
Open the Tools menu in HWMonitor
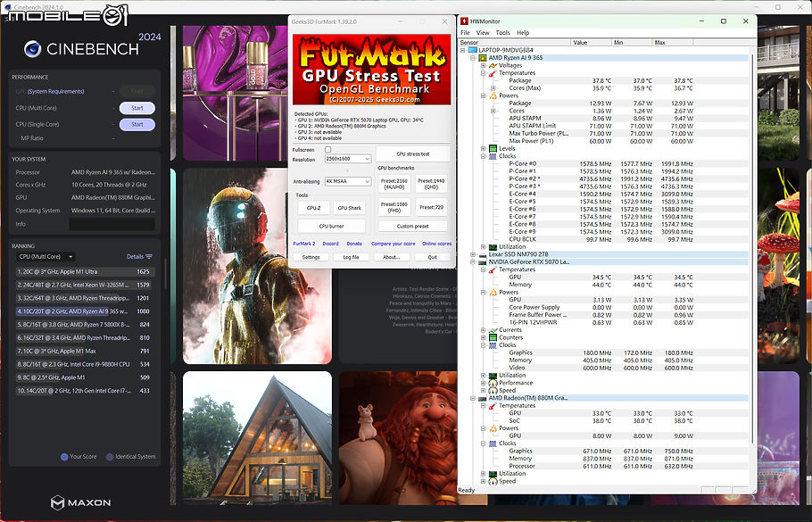tap(503, 33)
